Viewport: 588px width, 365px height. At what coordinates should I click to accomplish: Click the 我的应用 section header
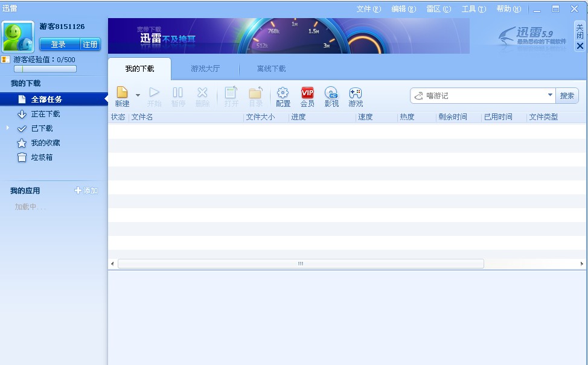(25, 191)
